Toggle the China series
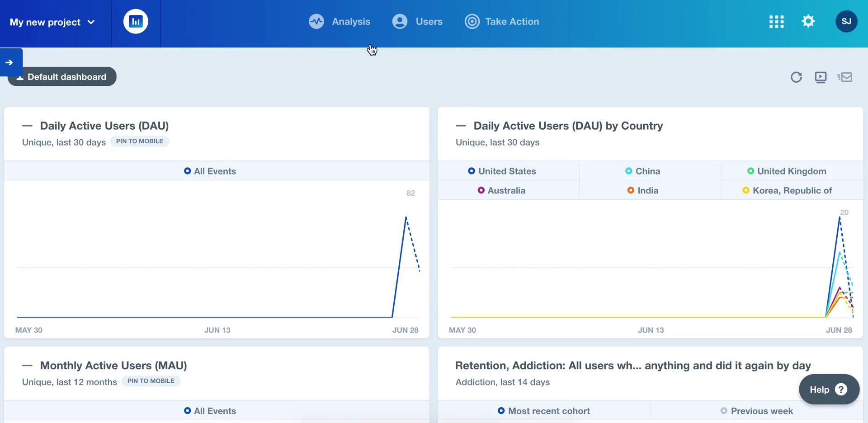868x423 pixels. (642, 171)
